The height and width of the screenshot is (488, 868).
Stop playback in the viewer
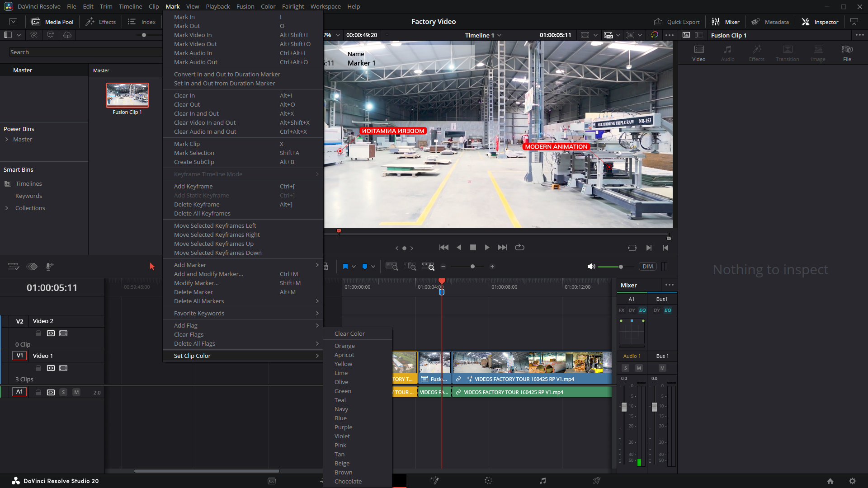pos(473,248)
